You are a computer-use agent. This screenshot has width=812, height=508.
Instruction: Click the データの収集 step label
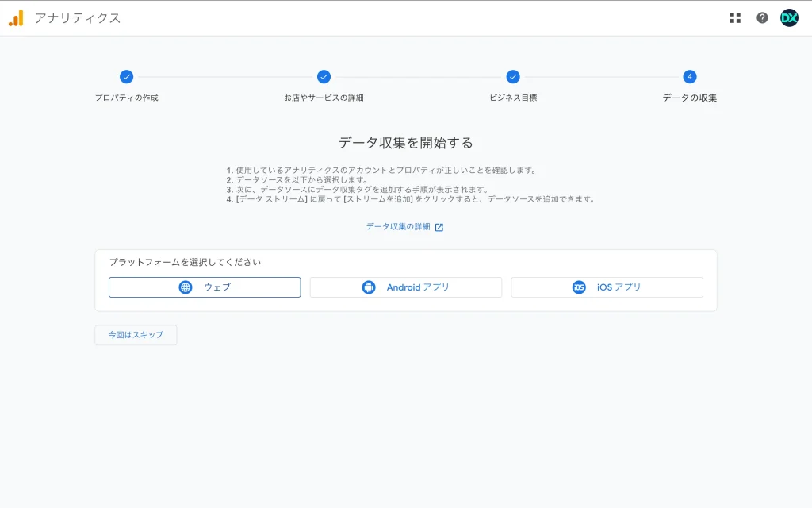[690, 98]
